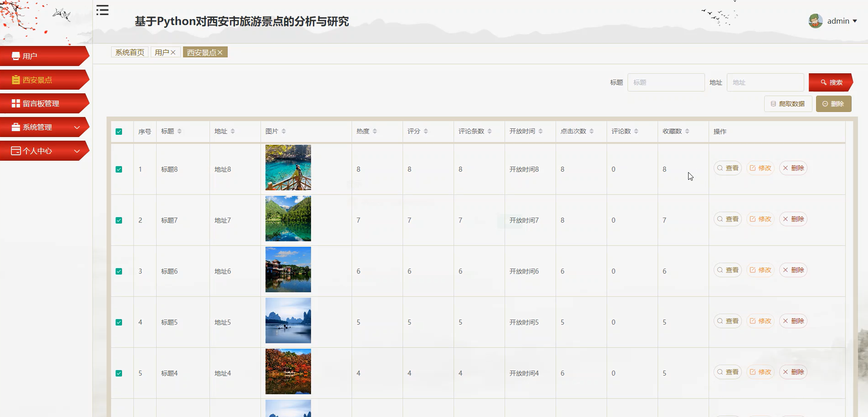
Task: Click 修改 for row 标题4
Action: [x=761, y=372]
